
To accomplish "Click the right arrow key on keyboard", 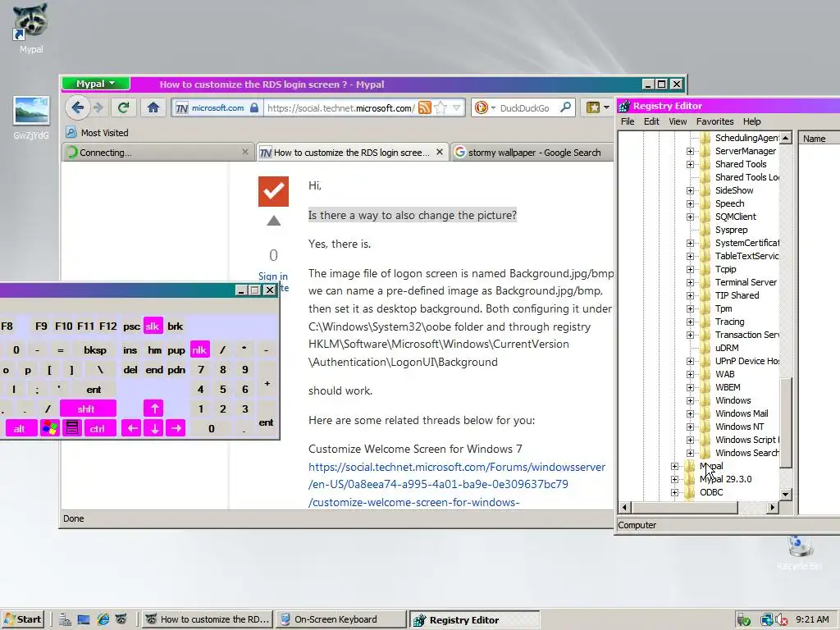I will (x=176, y=428).
